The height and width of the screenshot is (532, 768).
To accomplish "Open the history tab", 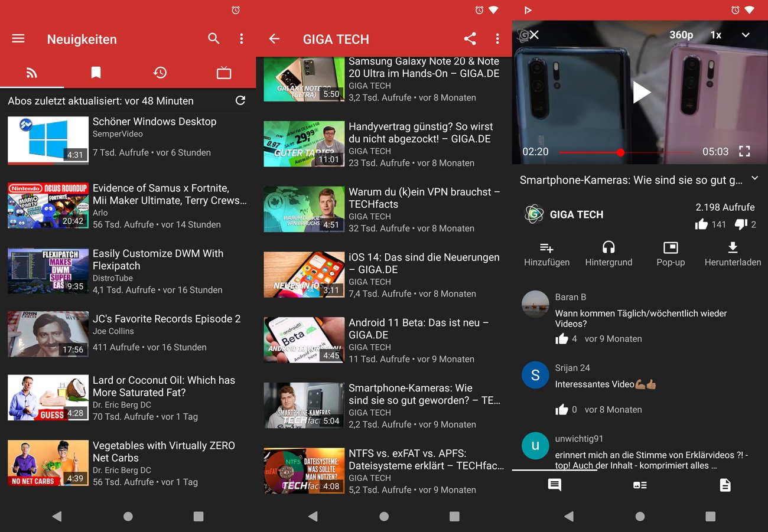I will coord(160,73).
